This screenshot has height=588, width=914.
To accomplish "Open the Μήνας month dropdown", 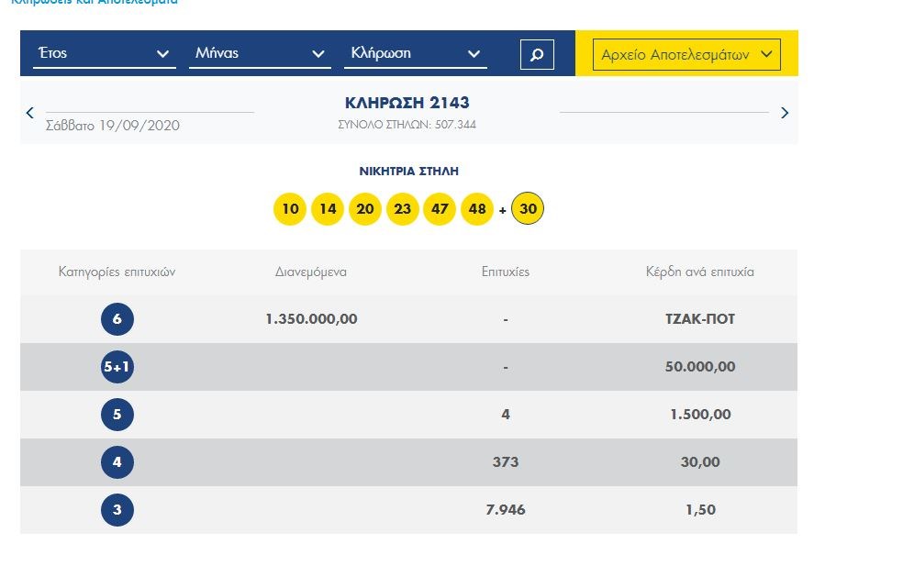I will click(260, 54).
